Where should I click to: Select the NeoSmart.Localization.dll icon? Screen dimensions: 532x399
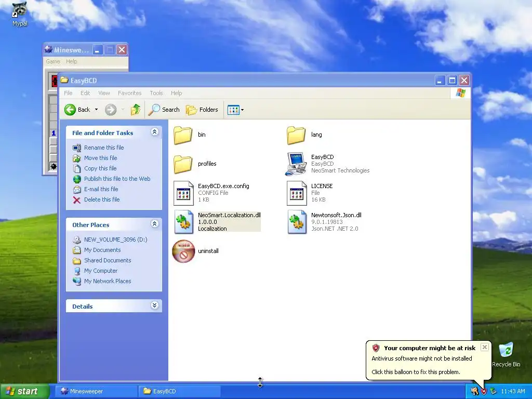[183, 222]
